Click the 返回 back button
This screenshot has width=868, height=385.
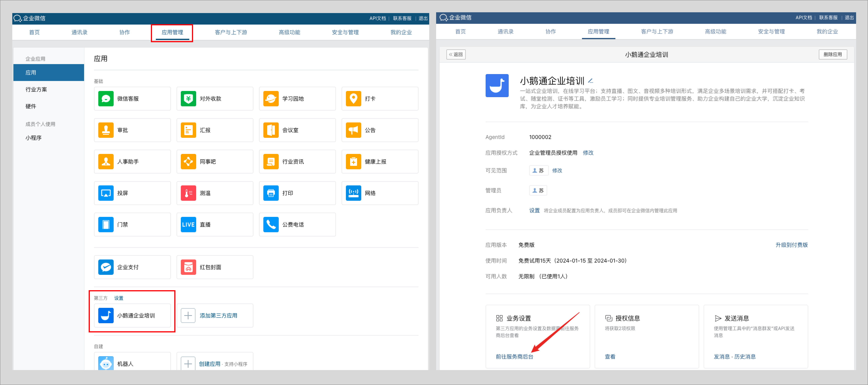pyautogui.click(x=455, y=55)
